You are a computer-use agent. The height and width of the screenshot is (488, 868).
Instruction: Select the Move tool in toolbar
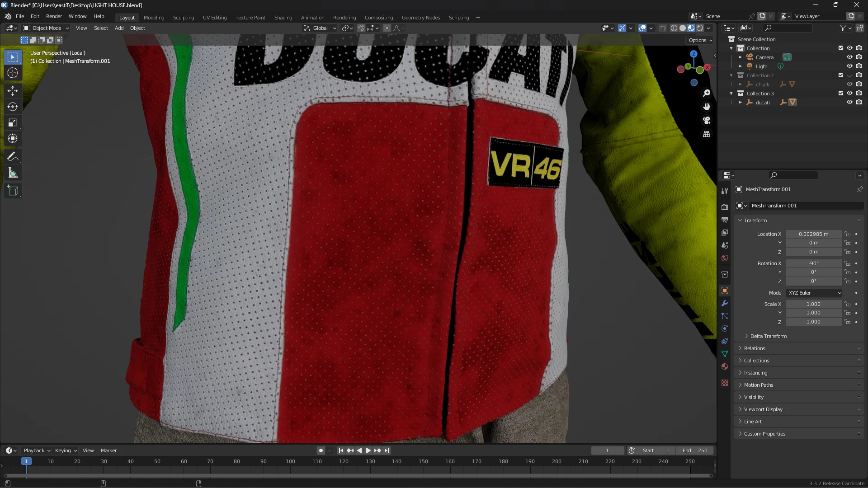tap(13, 91)
